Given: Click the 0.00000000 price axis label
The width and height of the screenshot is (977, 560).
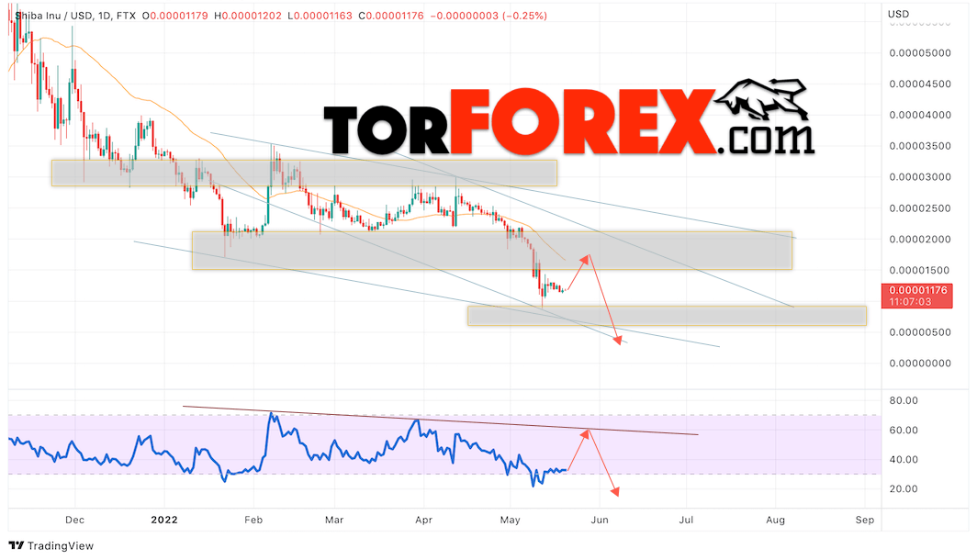Looking at the screenshot, I should tap(920, 364).
